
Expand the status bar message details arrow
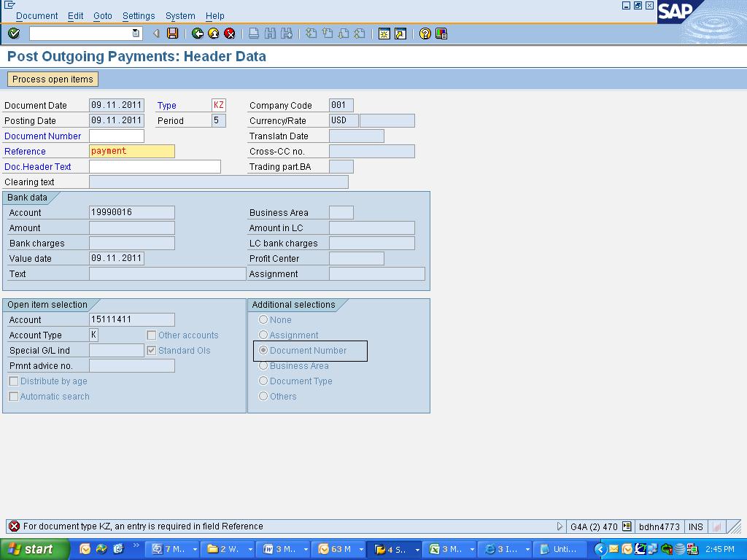click(x=560, y=526)
